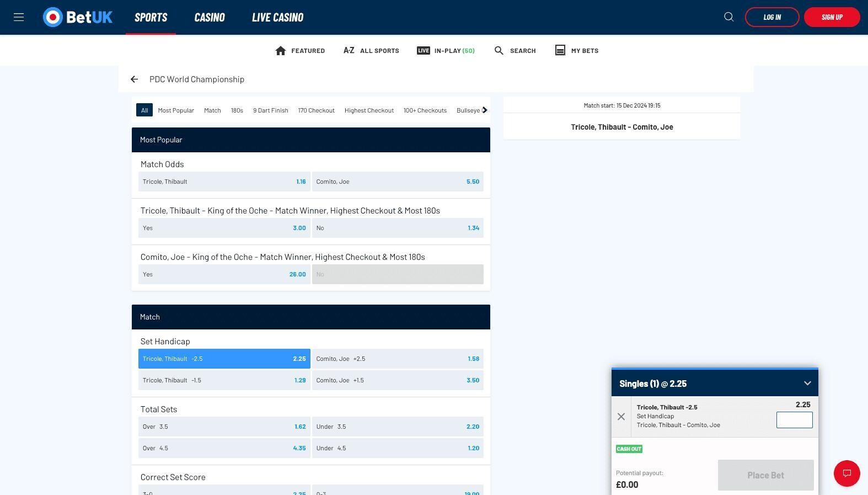Select Over 3.5 total sets 1.62

tap(224, 427)
